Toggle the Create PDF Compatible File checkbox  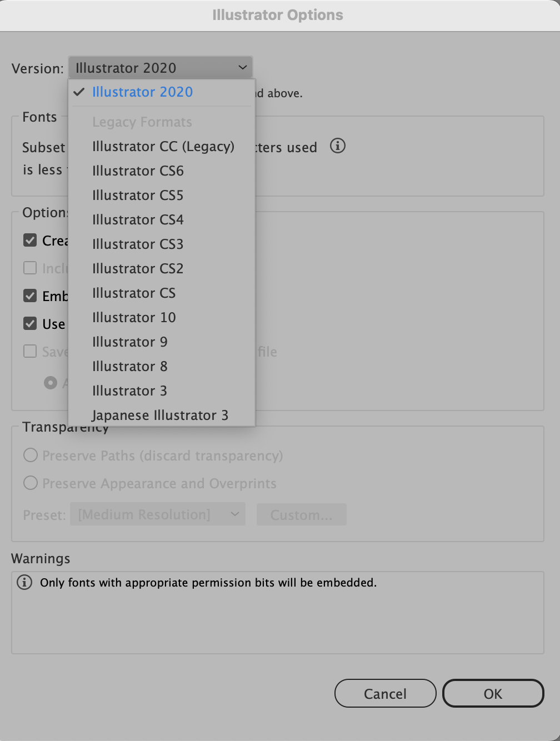(30, 241)
